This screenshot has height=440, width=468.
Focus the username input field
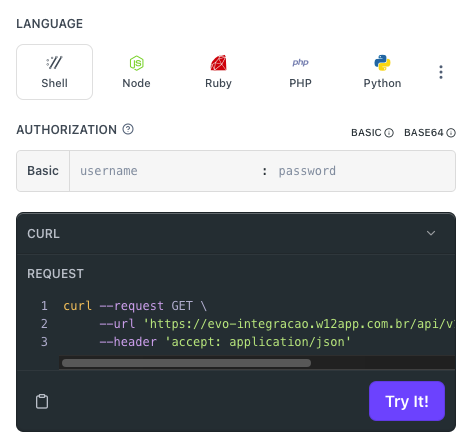click(x=166, y=171)
